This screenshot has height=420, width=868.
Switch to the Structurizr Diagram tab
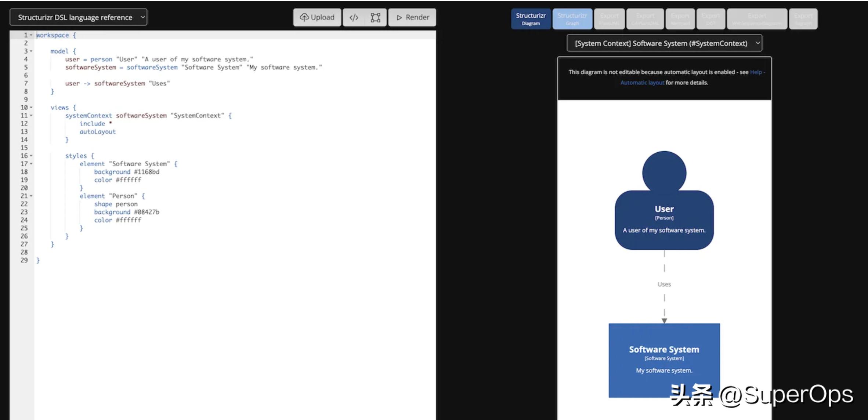coord(531,19)
